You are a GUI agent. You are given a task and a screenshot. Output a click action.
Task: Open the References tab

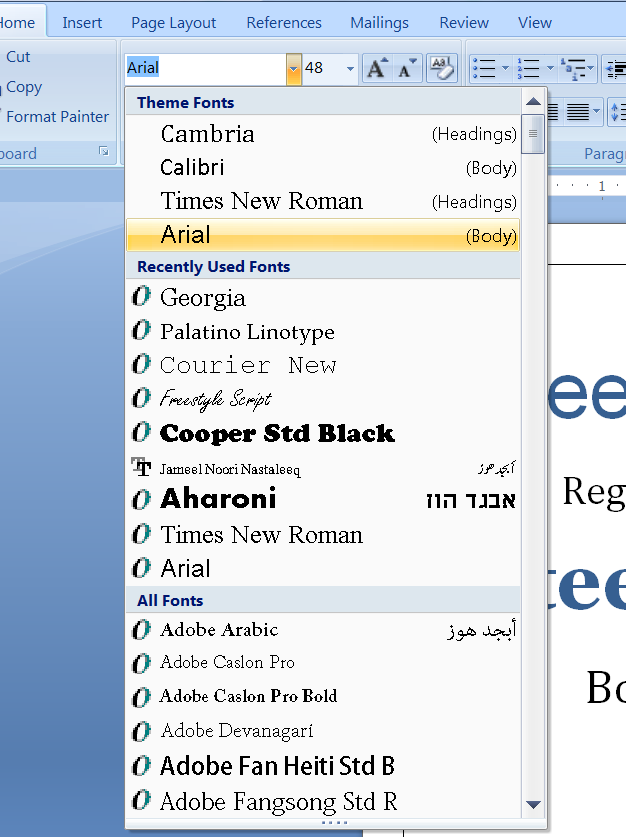(284, 22)
